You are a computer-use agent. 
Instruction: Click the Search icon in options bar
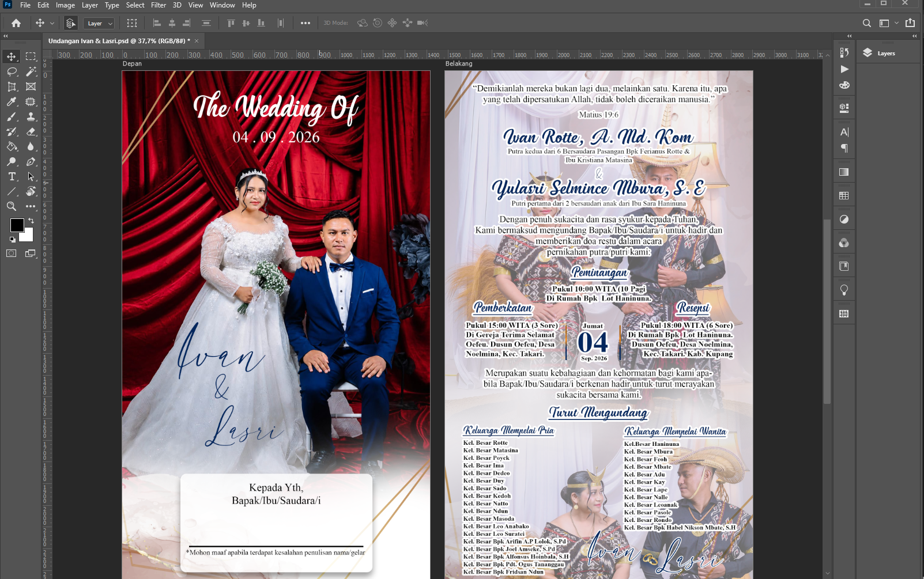(x=867, y=23)
